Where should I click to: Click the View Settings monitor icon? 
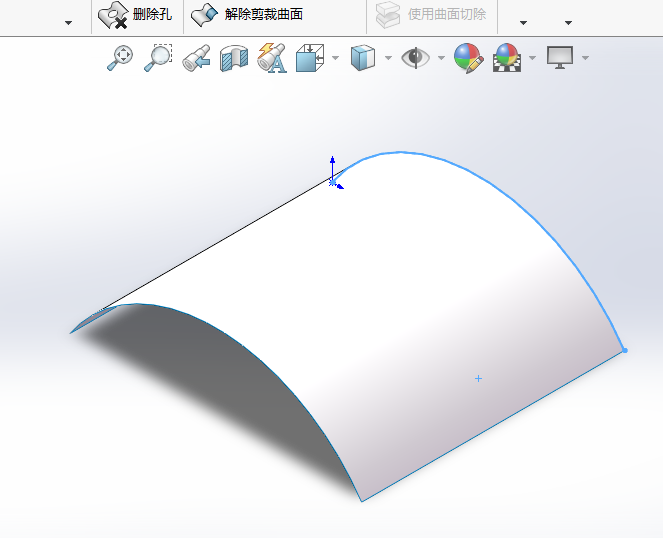[x=560, y=58]
